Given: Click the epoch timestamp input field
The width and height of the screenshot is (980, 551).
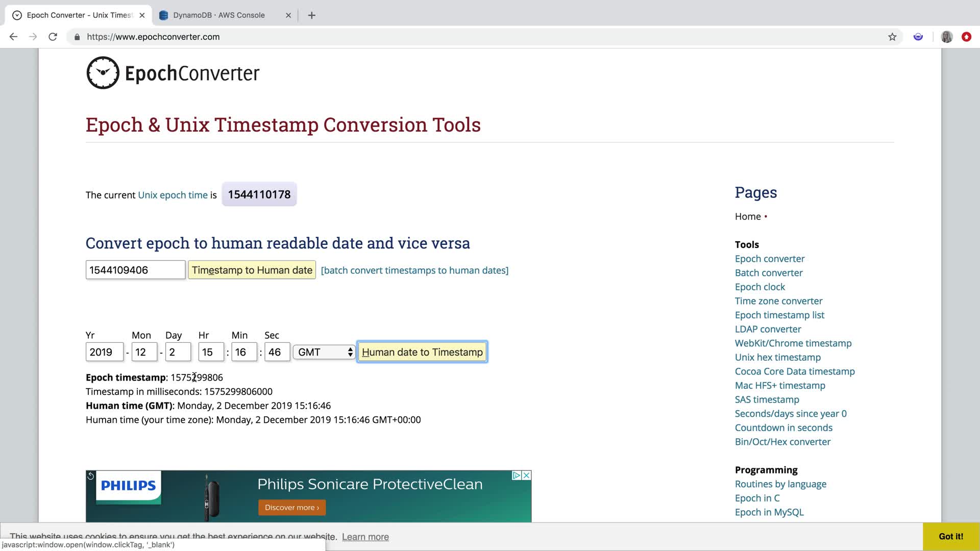Looking at the screenshot, I should tap(135, 270).
